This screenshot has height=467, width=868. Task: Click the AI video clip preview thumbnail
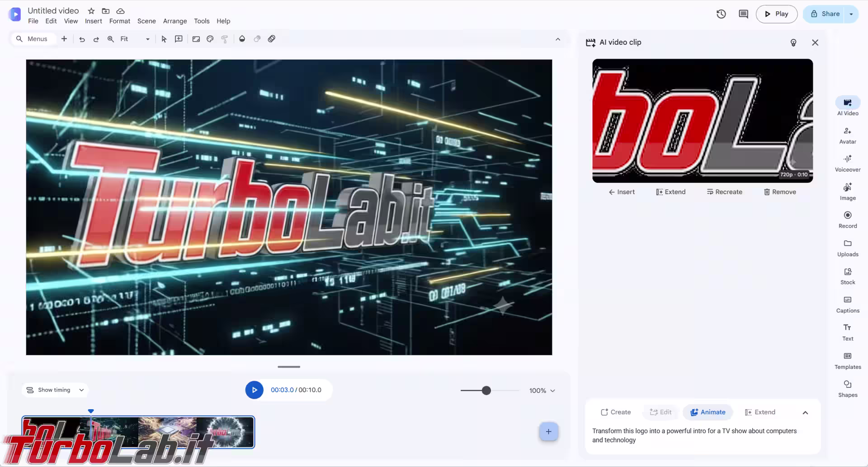(703, 121)
